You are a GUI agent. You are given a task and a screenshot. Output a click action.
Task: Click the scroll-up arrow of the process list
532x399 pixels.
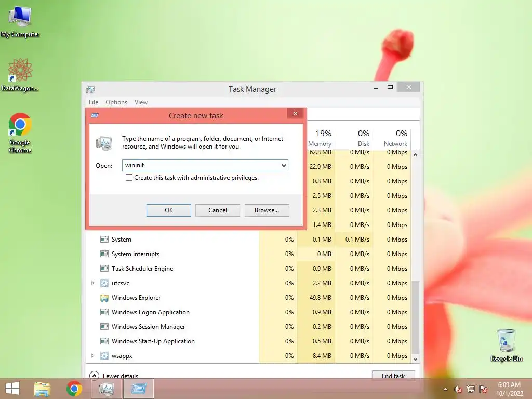(x=415, y=155)
